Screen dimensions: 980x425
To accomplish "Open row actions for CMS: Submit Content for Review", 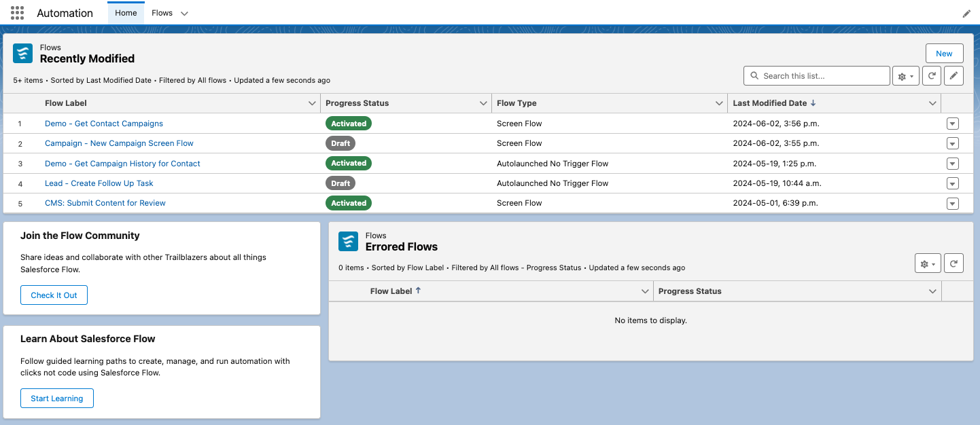I will click(x=952, y=203).
